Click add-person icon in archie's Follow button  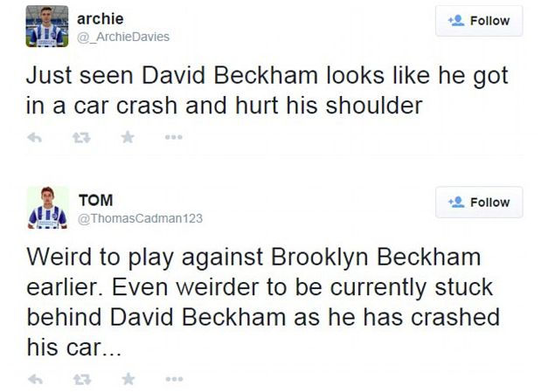[455, 21]
